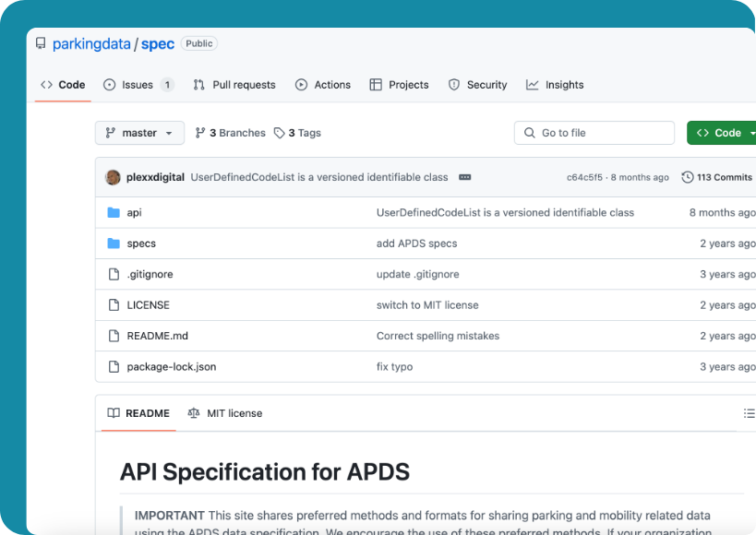Open the Pull requests tab

[234, 85]
